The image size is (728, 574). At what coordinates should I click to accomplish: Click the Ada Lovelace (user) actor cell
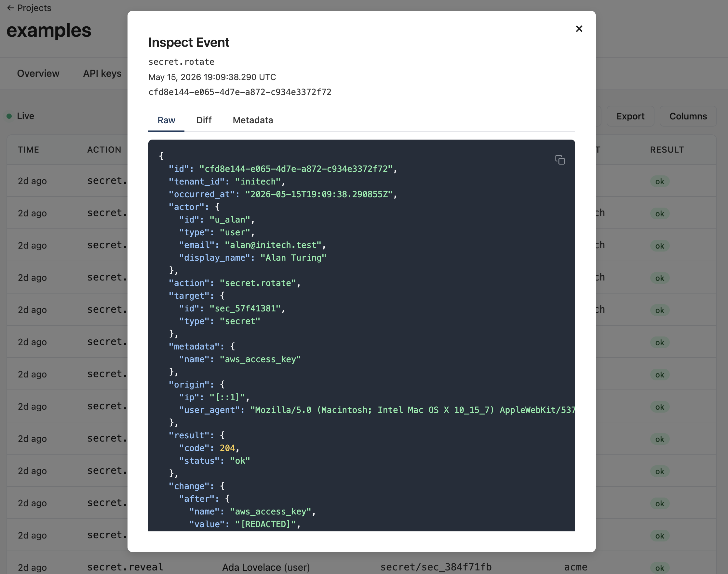click(266, 567)
